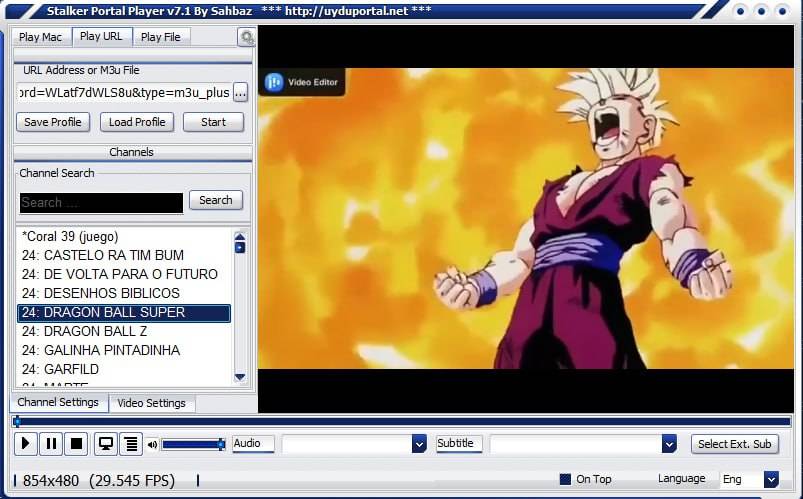Click the channel list scrollbar thumb
Viewport: 803px width, 499px height.
[240, 248]
